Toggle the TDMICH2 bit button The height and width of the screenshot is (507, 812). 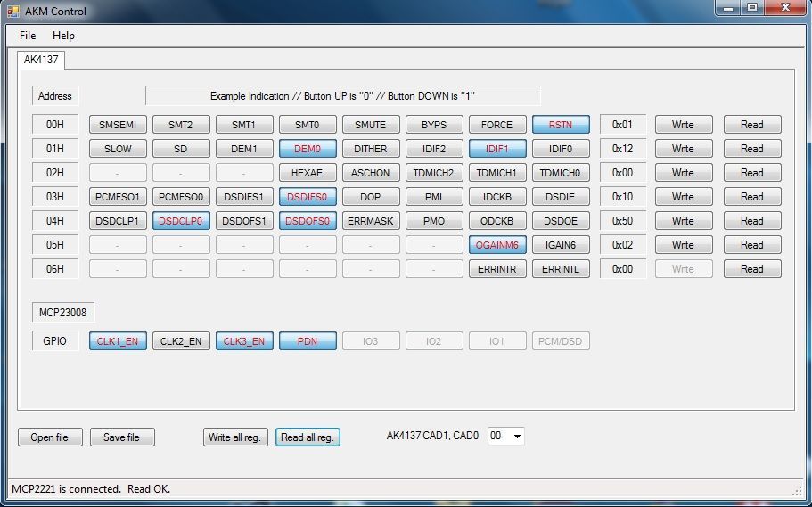(434, 173)
